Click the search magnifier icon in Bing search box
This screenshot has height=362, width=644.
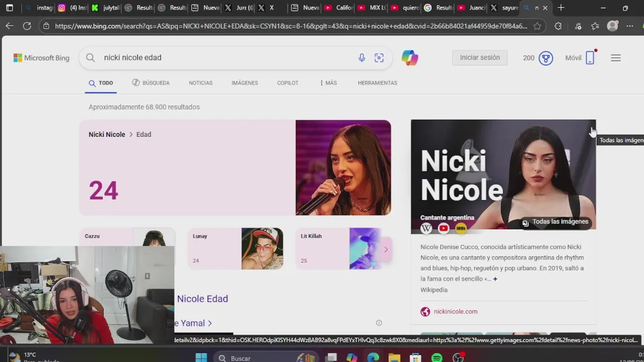point(91,58)
